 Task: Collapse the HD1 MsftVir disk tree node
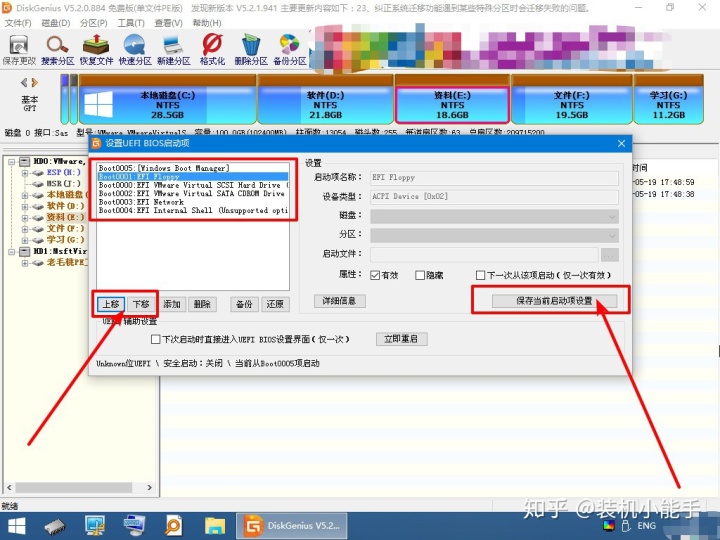(x=12, y=252)
